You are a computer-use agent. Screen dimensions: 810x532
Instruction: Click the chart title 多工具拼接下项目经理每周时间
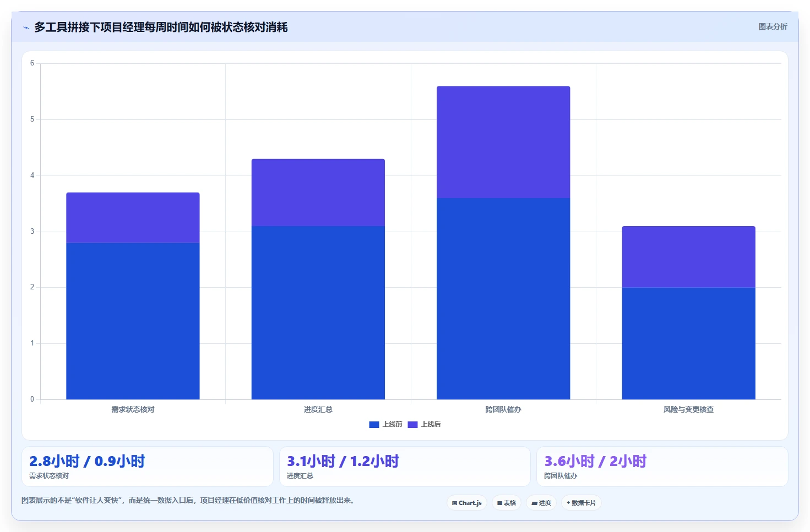point(161,27)
